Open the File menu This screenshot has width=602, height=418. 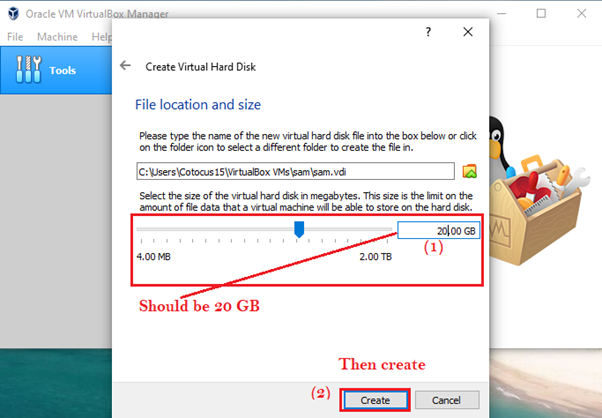[x=15, y=37]
